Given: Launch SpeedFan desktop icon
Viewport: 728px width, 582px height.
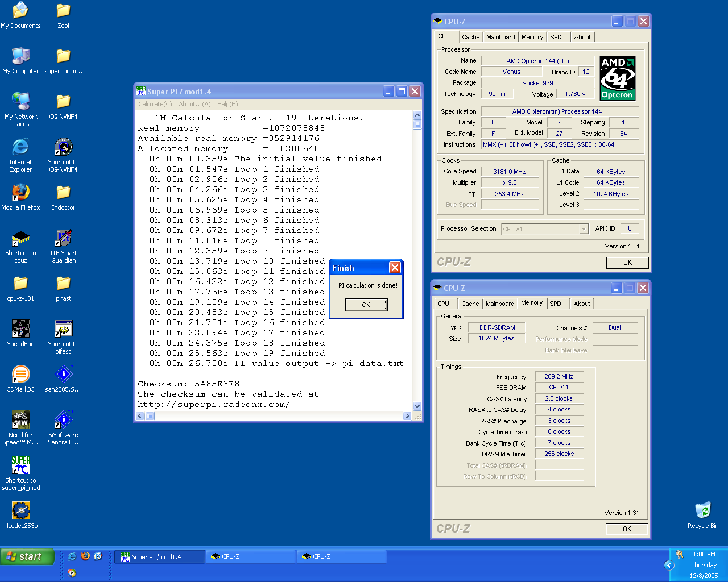Looking at the screenshot, I should [20, 333].
